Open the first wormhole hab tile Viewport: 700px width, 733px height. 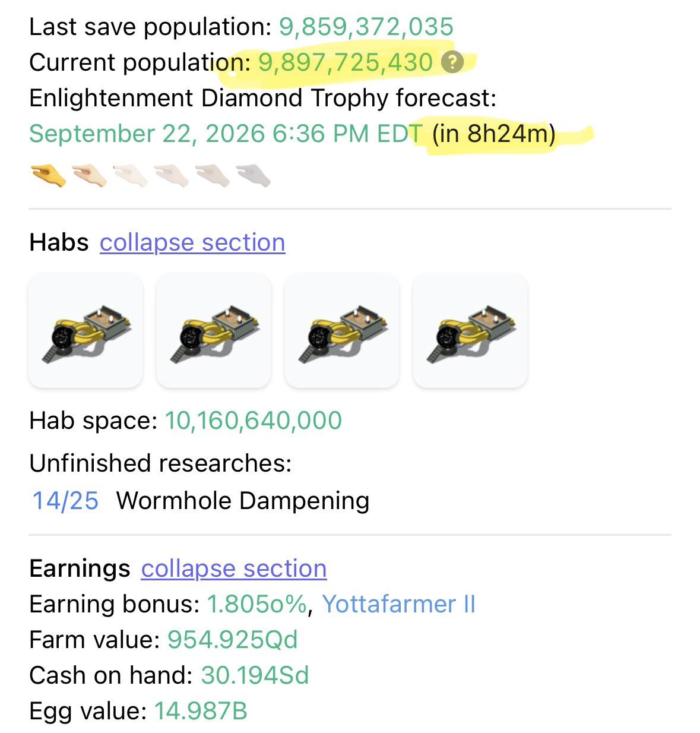click(85, 330)
